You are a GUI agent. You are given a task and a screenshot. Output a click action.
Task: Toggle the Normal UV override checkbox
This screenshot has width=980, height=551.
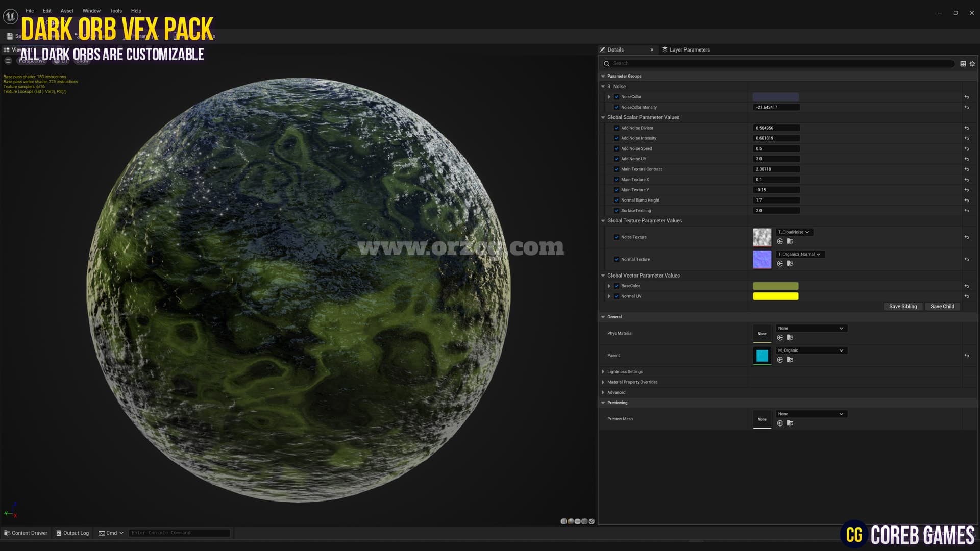616,296
